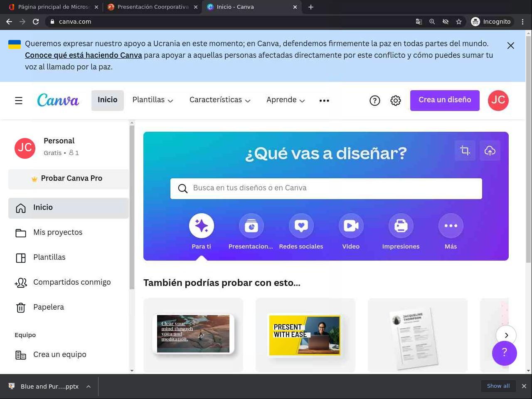Image resolution: width=532 pixels, height=399 pixels.
Task: Click the page vertical scrollbar
Action: [529, 150]
